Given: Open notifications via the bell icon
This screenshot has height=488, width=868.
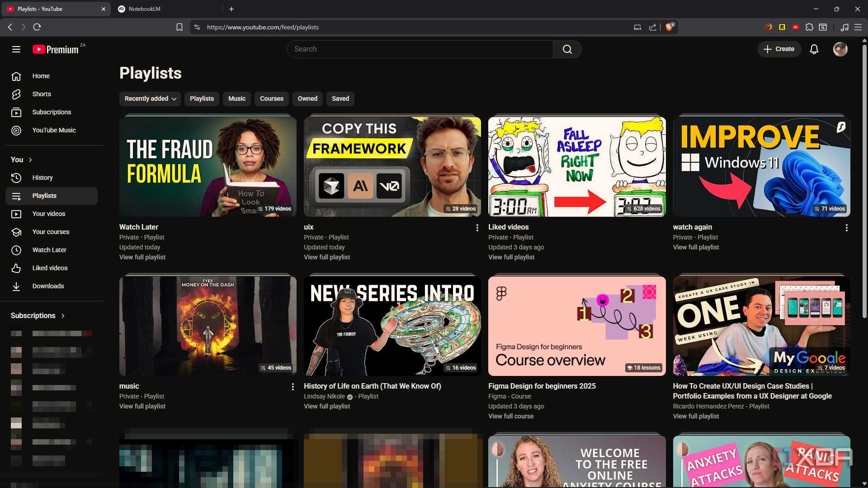Looking at the screenshot, I should click(814, 49).
